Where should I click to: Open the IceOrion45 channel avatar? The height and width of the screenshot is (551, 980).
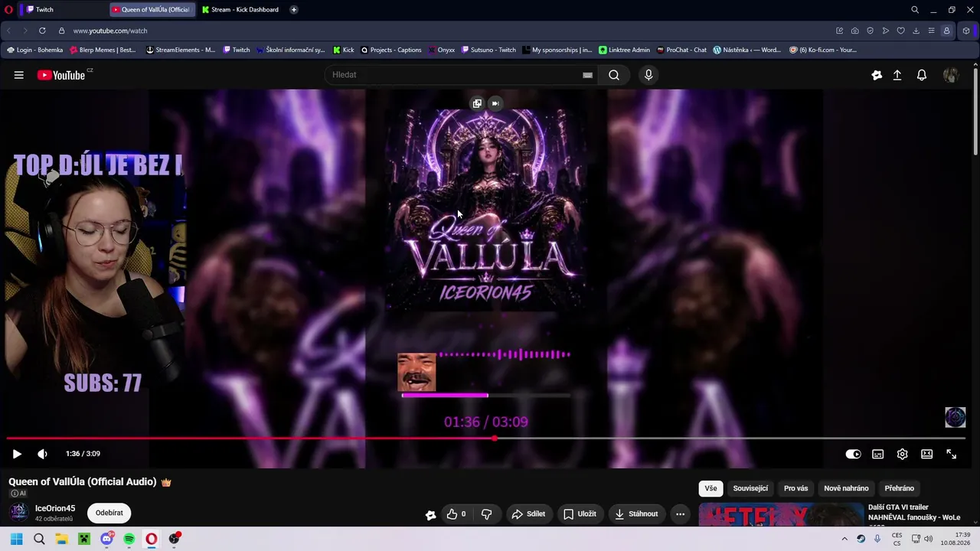[18, 513]
